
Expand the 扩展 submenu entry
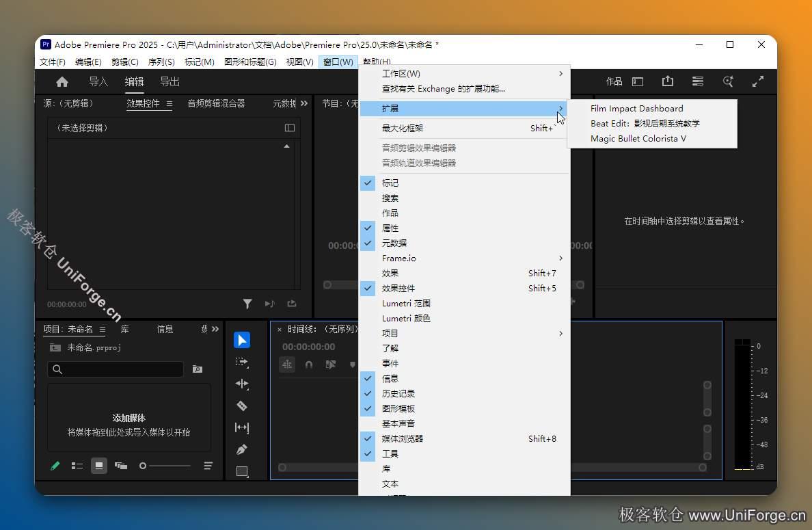[x=465, y=108]
